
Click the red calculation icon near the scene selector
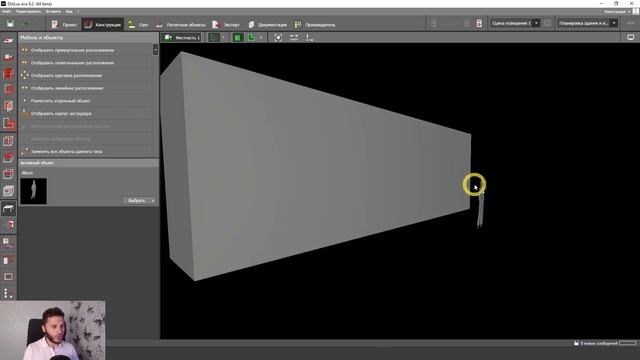(x=479, y=23)
